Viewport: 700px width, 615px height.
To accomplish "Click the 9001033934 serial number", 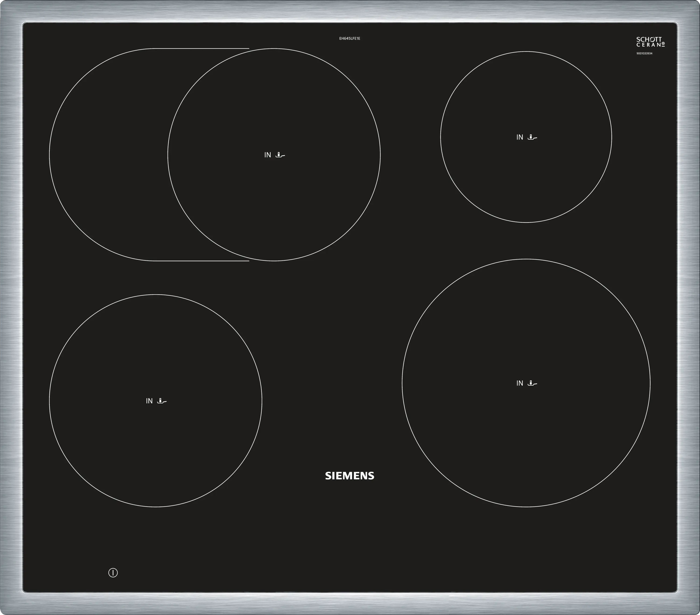I will [644, 53].
